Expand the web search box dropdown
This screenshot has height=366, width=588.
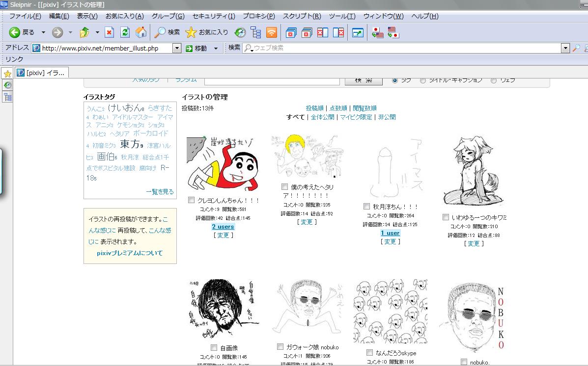click(x=565, y=48)
